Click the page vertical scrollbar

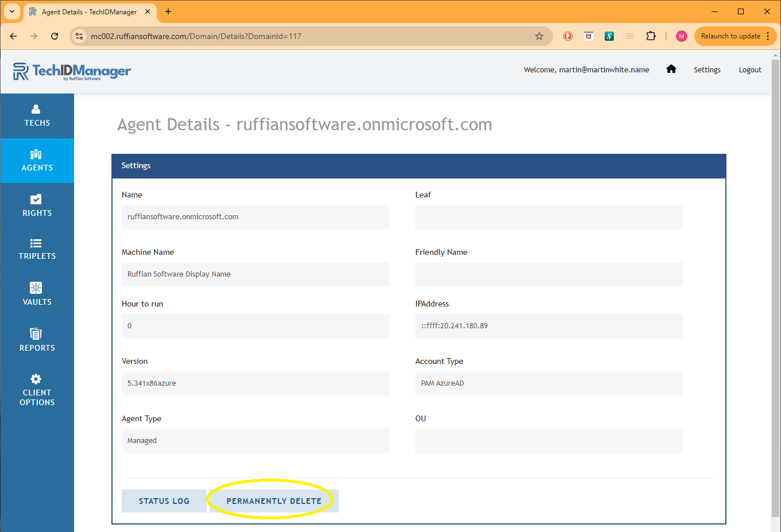pyautogui.click(x=775, y=287)
